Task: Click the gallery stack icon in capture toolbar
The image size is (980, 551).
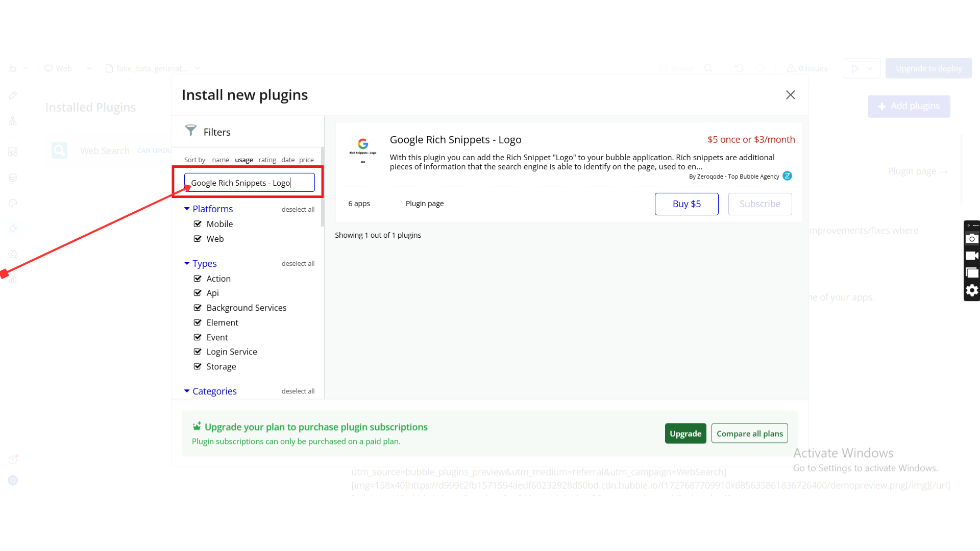Action: click(x=972, y=273)
